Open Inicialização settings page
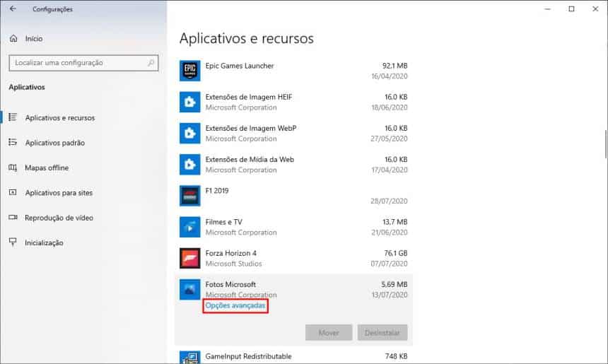The width and height of the screenshot is (608, 364). (x=44, y=242)
